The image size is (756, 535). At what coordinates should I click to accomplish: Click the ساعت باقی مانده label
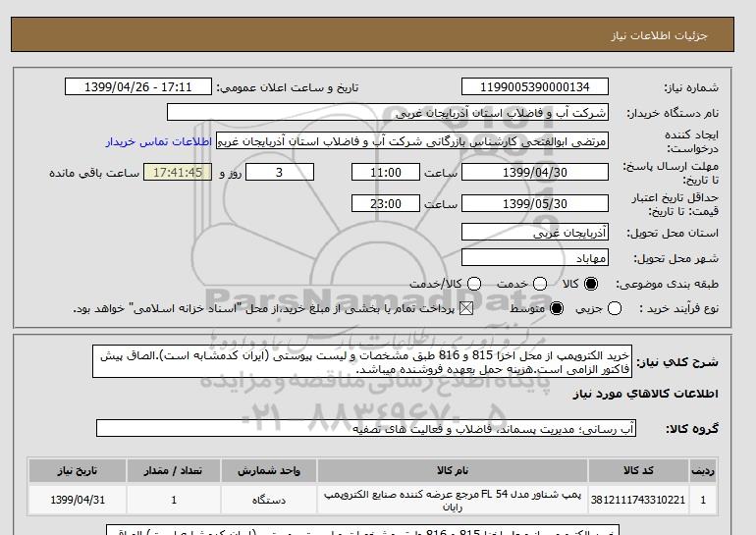tap(94, 173)
